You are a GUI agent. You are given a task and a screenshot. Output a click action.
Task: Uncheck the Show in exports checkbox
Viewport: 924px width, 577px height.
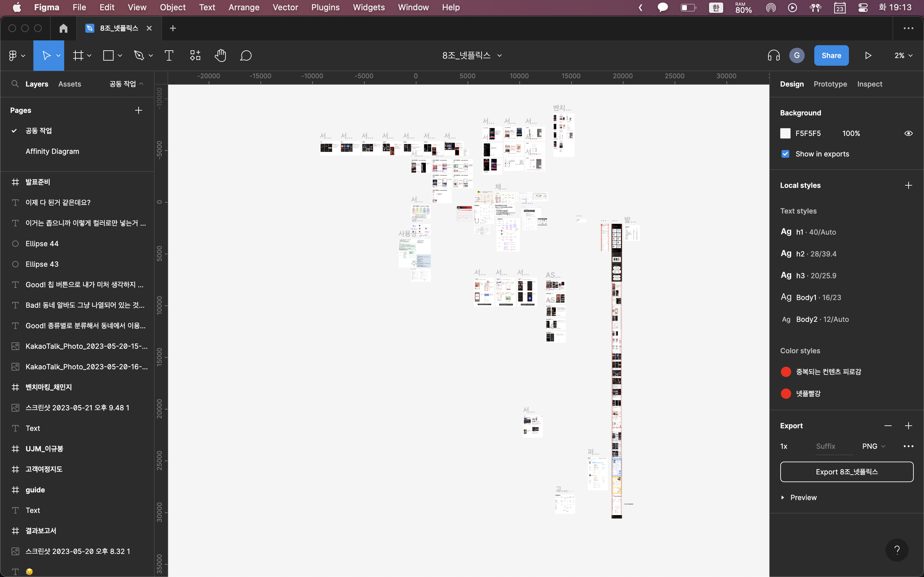785,154
